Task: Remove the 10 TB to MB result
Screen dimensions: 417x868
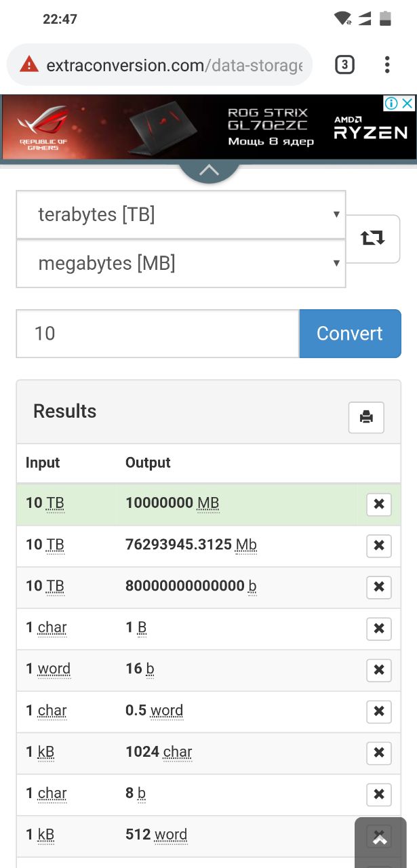Action: click(x=379, y=504)
